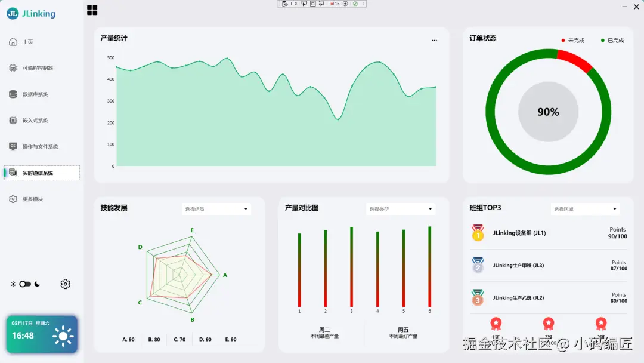
Task: Click radar chart axis label E
Action: click(x=192, y=230)
